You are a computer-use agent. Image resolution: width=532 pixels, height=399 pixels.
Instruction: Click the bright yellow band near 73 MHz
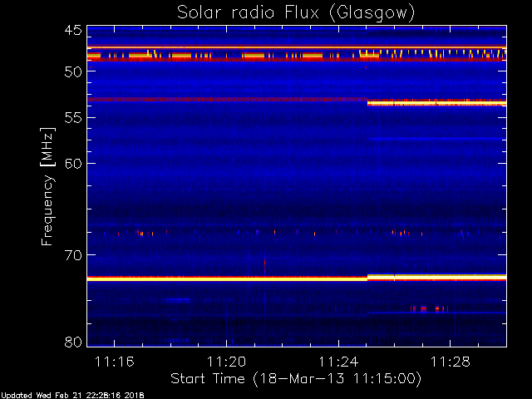click(297, 278)
